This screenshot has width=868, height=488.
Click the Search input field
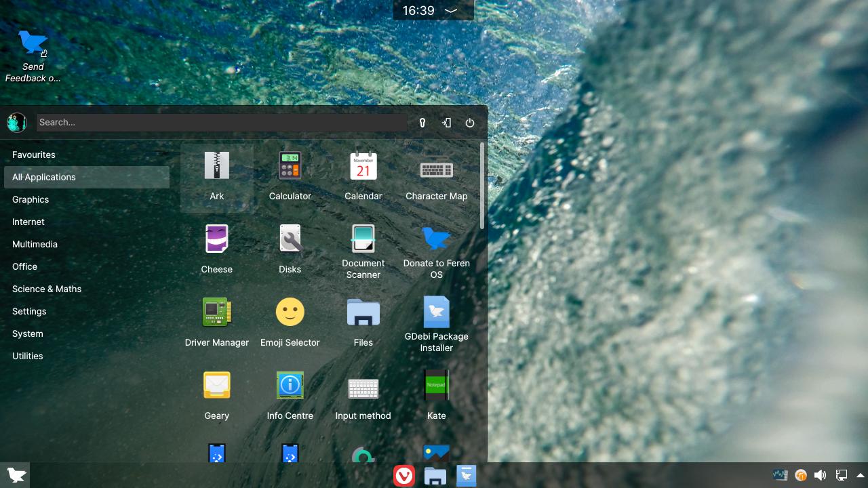pos(222,122)
